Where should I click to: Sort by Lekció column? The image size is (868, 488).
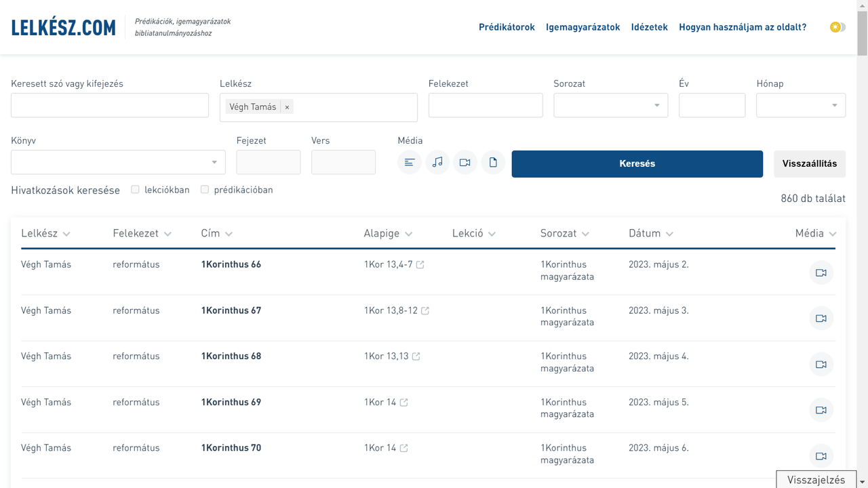[474, 233]
